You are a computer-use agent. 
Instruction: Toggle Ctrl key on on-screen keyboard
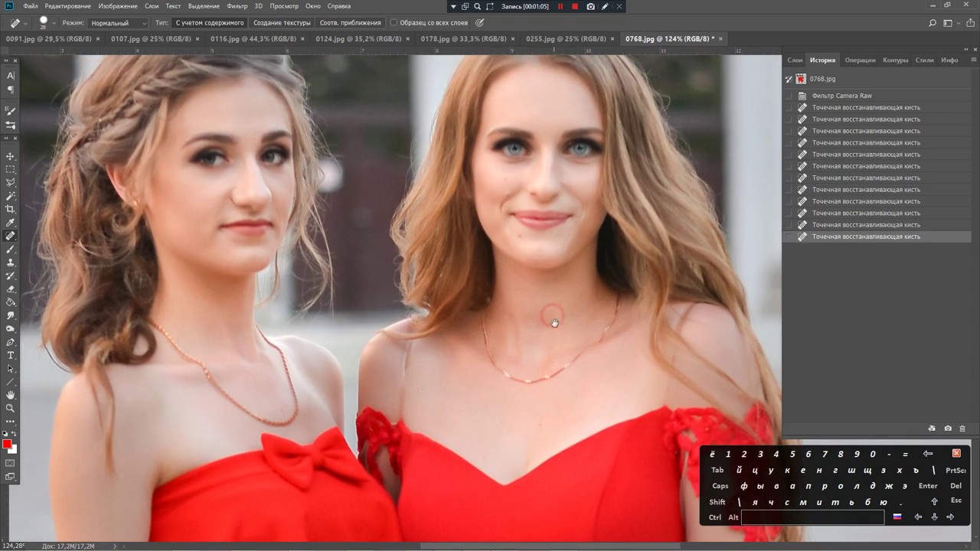715,517
